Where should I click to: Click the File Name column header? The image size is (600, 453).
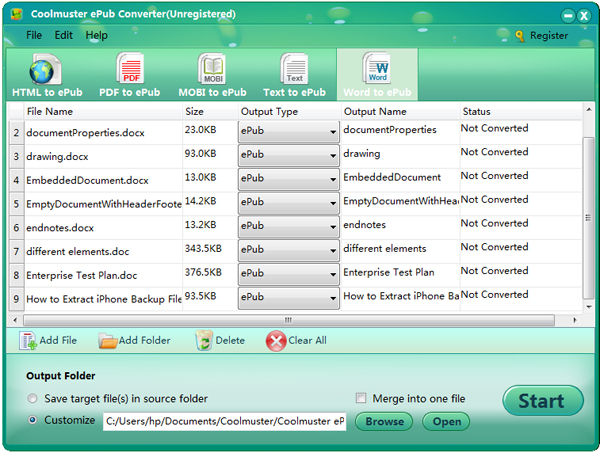tap(103, 111)
